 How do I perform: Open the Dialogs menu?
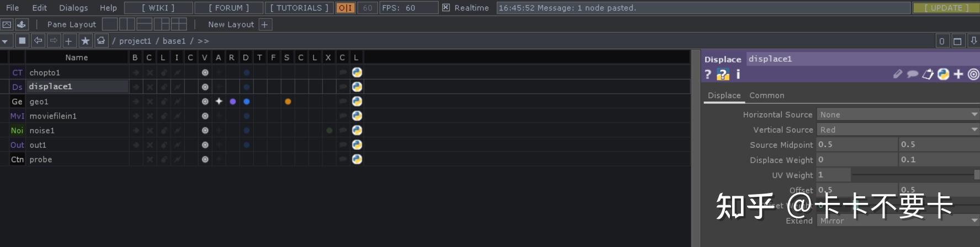point(73,8)
